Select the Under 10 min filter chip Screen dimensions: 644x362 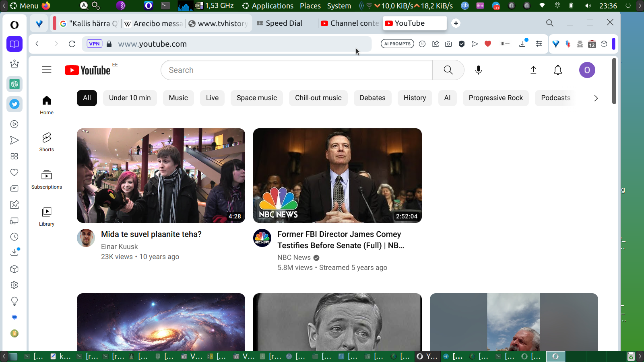click(x=130, y=98)
